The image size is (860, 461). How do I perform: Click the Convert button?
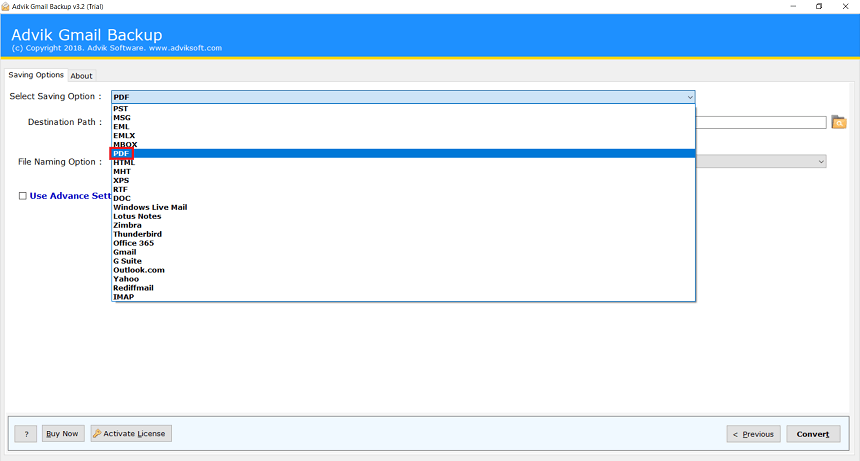click(813, 434)
